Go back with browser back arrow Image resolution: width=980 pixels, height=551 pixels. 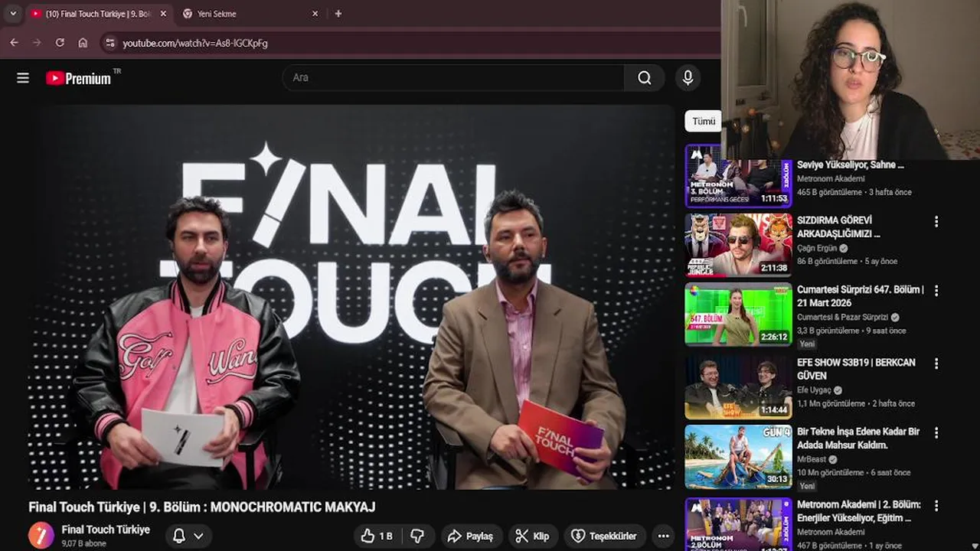(x=14, y=43)
